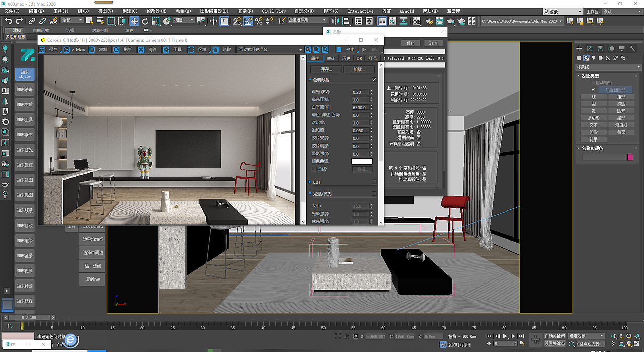Open the 全部 selection filter dropdown
The image size is (644, 352).
[72, 20]
